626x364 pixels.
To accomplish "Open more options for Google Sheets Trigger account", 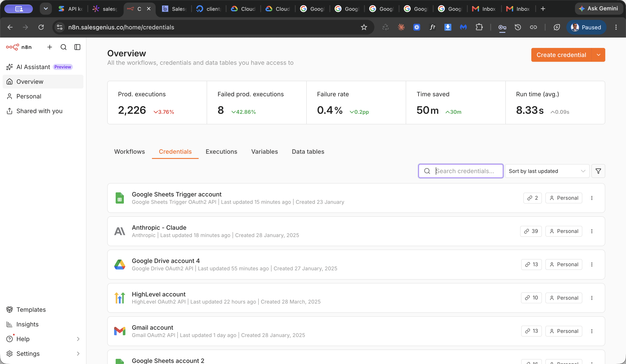I will click(592, 198).
